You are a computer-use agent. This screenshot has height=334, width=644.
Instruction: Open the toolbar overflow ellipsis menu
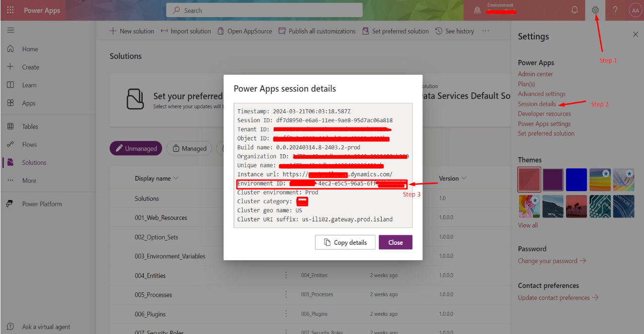[486, 31]
